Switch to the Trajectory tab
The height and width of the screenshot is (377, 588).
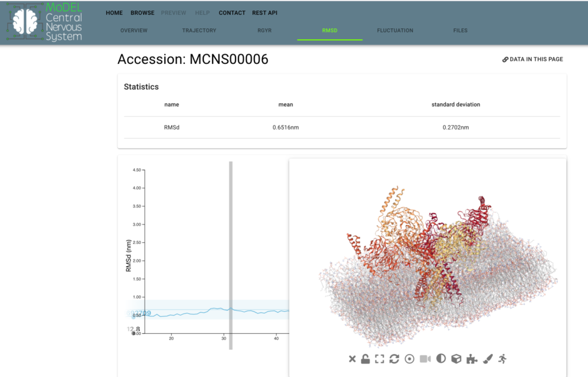(x=199, y=31)
